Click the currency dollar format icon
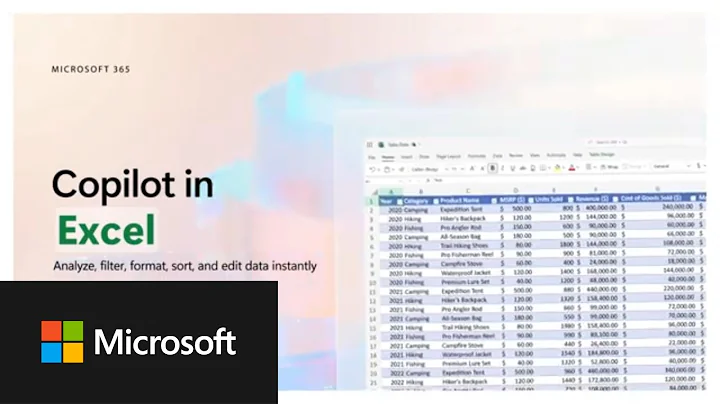Image resolution: width=720 pixels, height=404 pixels. 698,166
